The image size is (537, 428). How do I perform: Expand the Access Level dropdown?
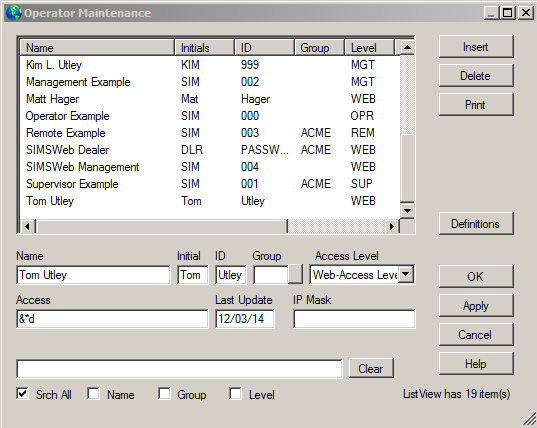406,274
